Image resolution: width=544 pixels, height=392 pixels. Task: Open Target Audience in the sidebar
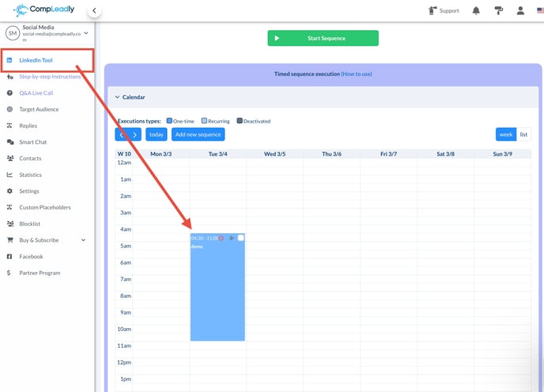39,109
